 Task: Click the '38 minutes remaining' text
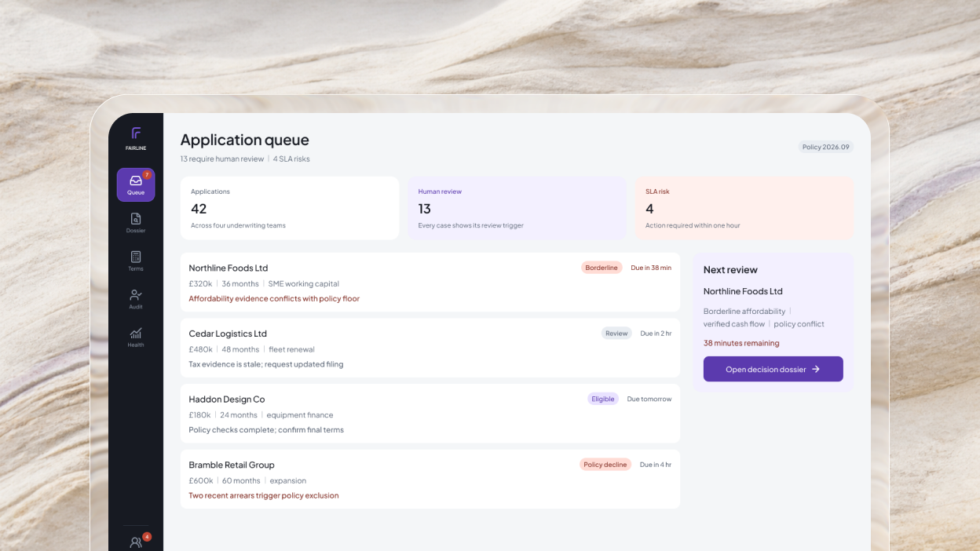coord(741,344)
